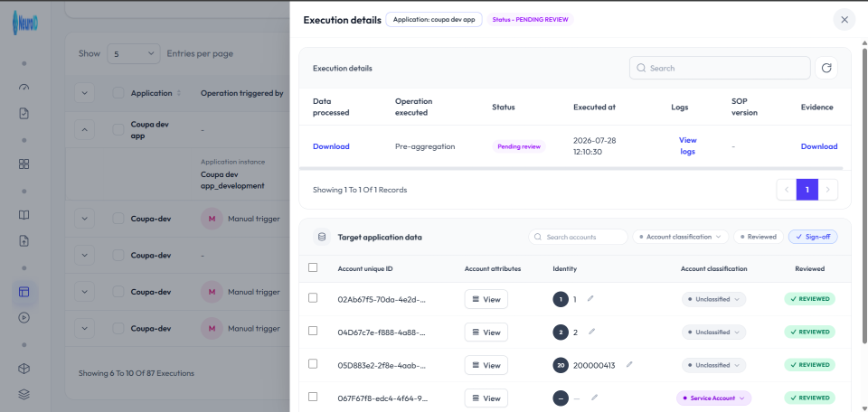Edit identity pencil for account 04D67c7e

591,332
